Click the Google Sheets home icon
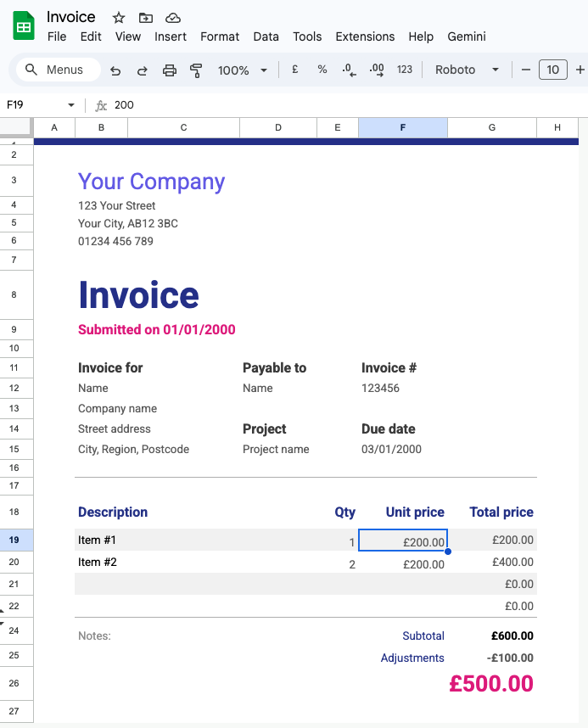The width and height of the screenshot is (588, 728). tap(24, 26)
